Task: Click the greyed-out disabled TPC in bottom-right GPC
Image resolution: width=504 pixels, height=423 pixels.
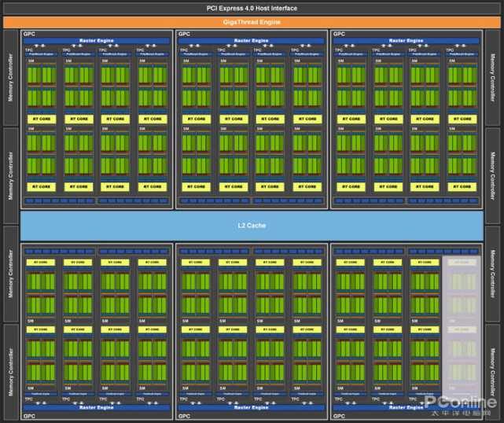Action: pyautogui.click(x=462, y=326)
